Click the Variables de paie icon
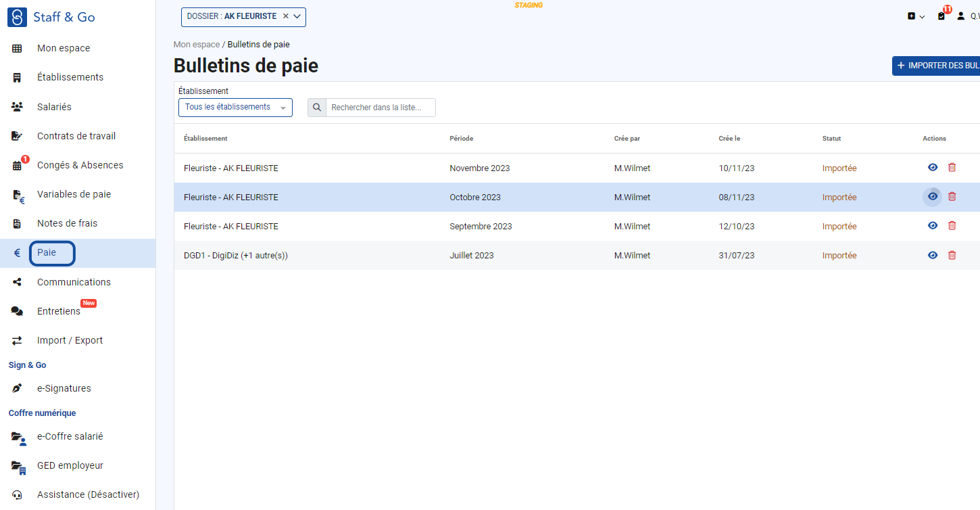The image size is (980, 510). (x=18, y=195)
